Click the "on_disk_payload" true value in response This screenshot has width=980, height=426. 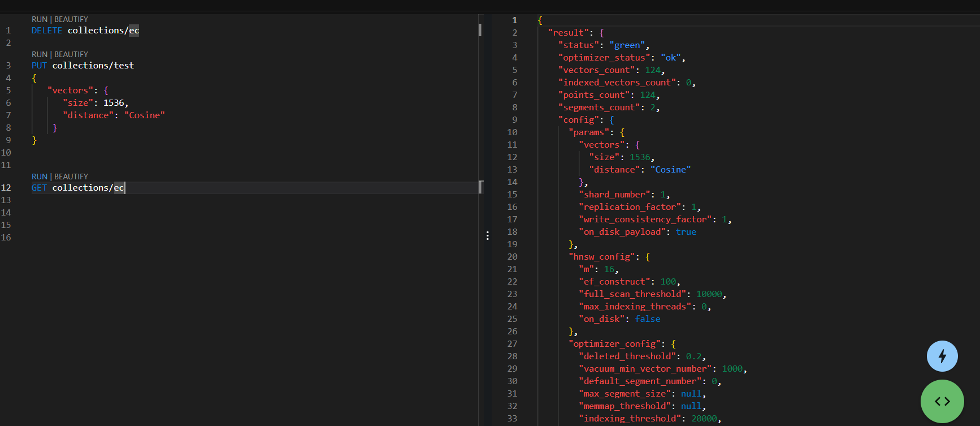coord(686,232)
